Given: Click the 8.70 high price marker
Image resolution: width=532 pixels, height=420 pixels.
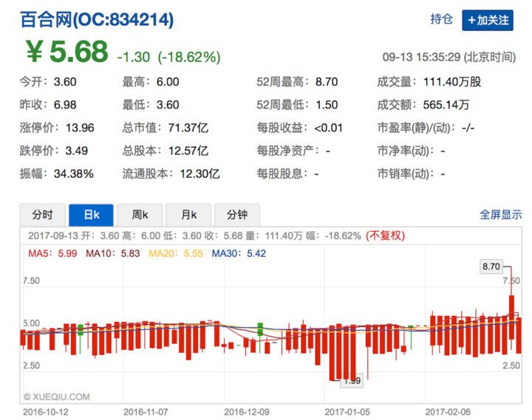Looking at the screenshot, I should [491, 266].
